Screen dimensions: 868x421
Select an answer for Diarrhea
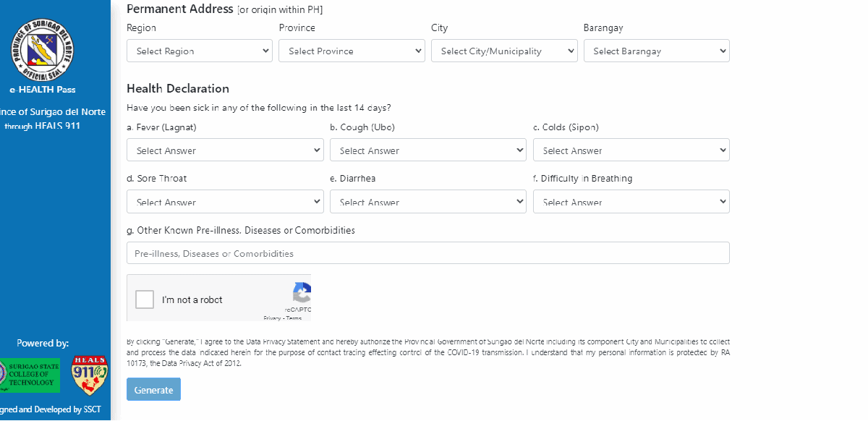pos(427,202)
